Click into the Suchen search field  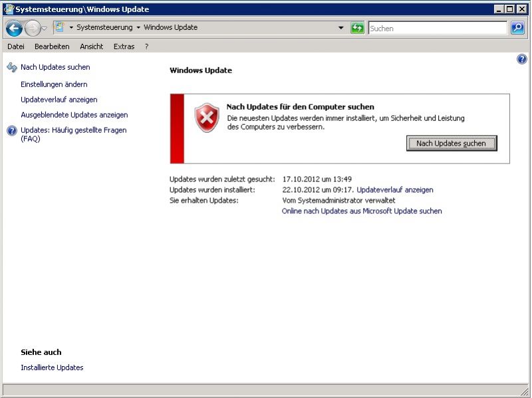[x=437, y=29]
